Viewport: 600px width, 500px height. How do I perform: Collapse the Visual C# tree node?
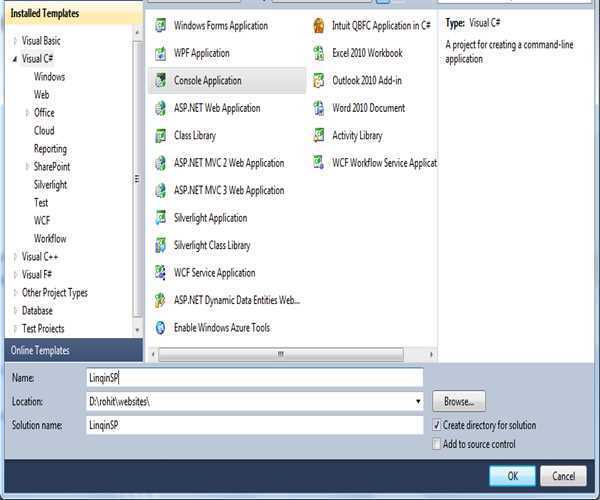tap(15, 59)
